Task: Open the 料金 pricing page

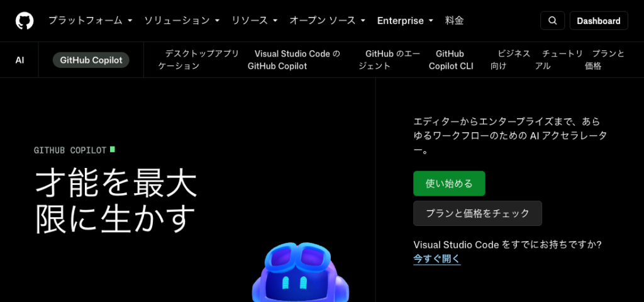Action: click(x=454, y=21)
